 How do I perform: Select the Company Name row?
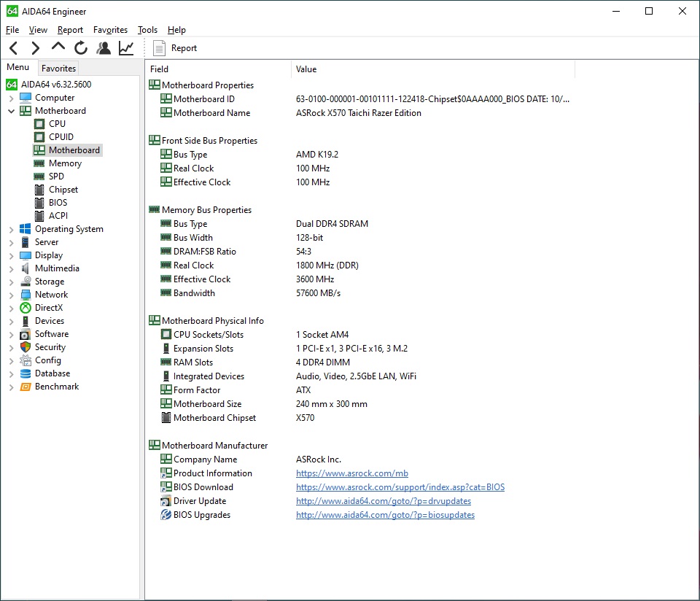click(361, 459)
